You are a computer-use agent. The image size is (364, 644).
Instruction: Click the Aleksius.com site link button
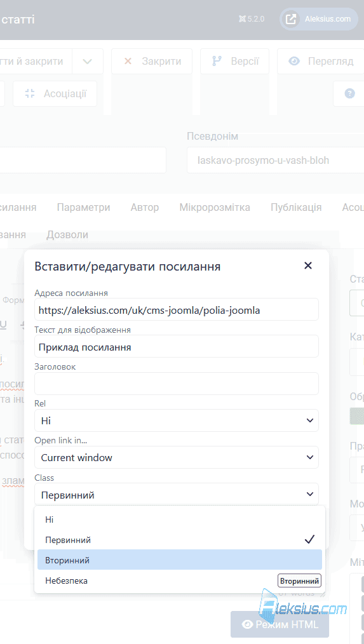point(319,19)
